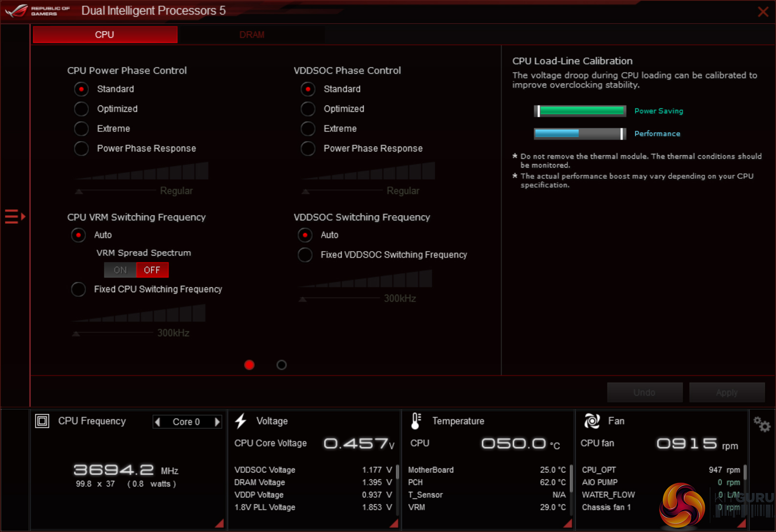
Task: Click the VRM temperature row
Action: [x=487, y=507]
